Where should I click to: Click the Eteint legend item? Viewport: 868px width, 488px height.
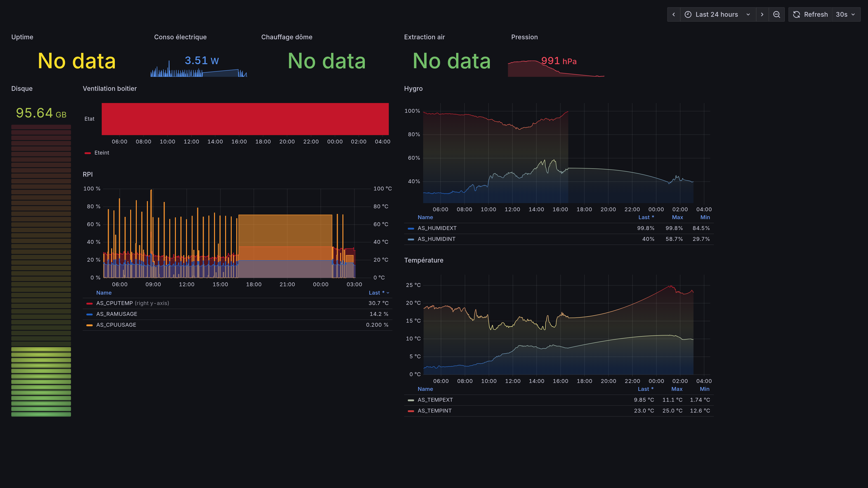(x=101, y=152)
